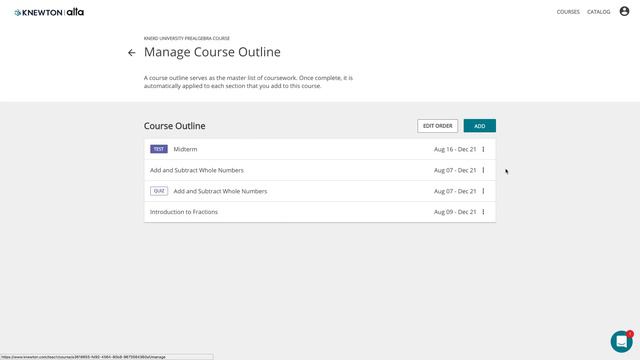Open the CATALOG menu item
The image size is (640, 360).
pos(598,12)
